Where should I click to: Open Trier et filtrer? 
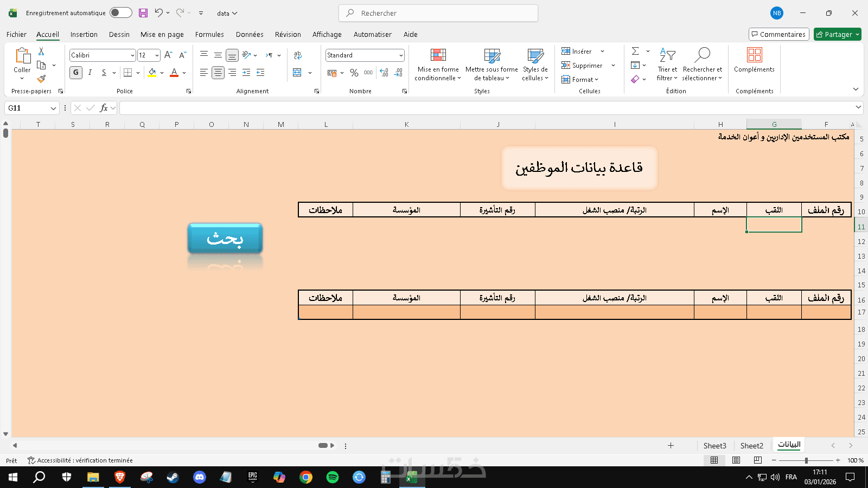click(667, 65)
